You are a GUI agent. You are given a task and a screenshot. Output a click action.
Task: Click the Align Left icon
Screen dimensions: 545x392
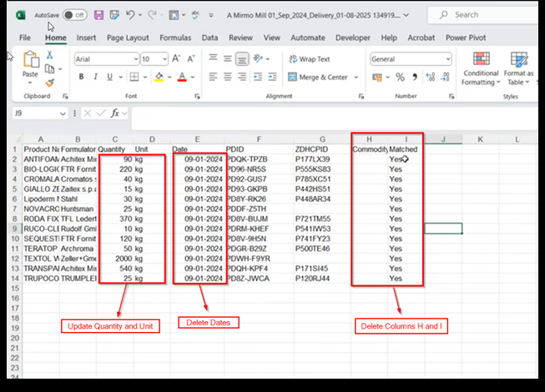(x=213, y=77)
